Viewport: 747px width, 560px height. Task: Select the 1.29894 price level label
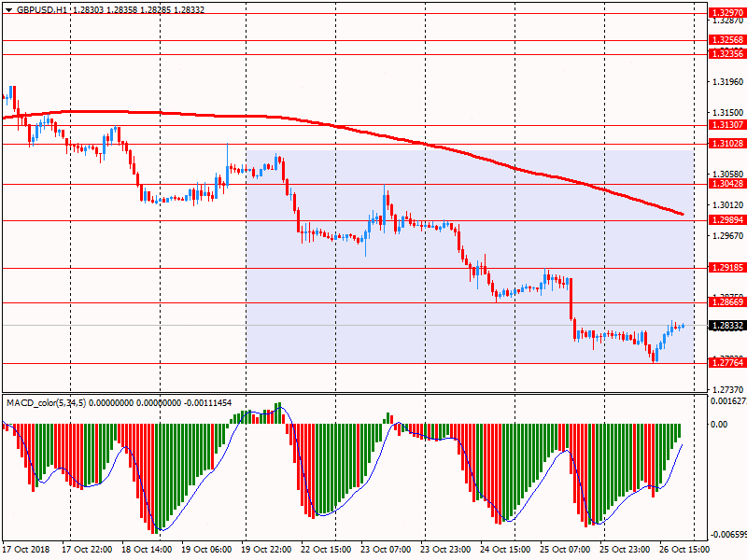[x=727, y=220]
